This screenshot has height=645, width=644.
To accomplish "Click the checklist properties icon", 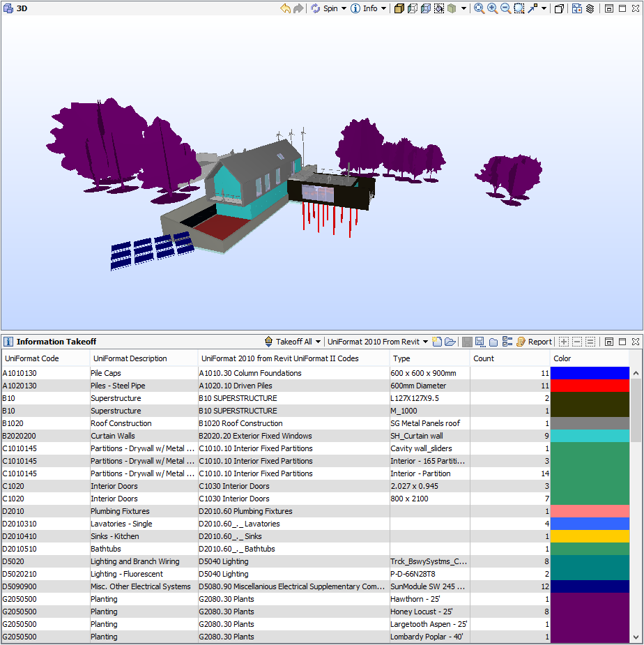I will pyautogui.click(x=507, y=342).
